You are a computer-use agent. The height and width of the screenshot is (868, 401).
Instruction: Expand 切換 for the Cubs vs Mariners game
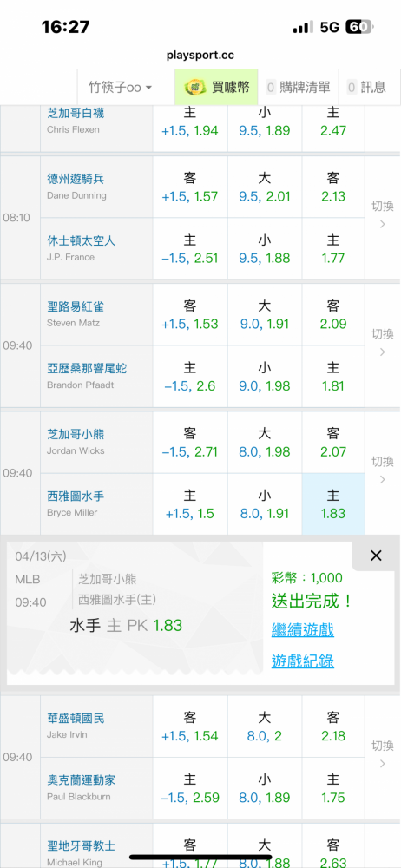(x=382, y=470)
